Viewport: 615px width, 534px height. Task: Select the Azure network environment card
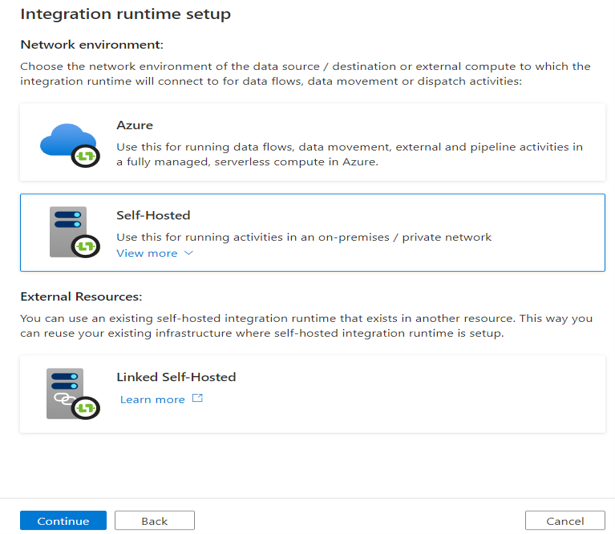312,142
